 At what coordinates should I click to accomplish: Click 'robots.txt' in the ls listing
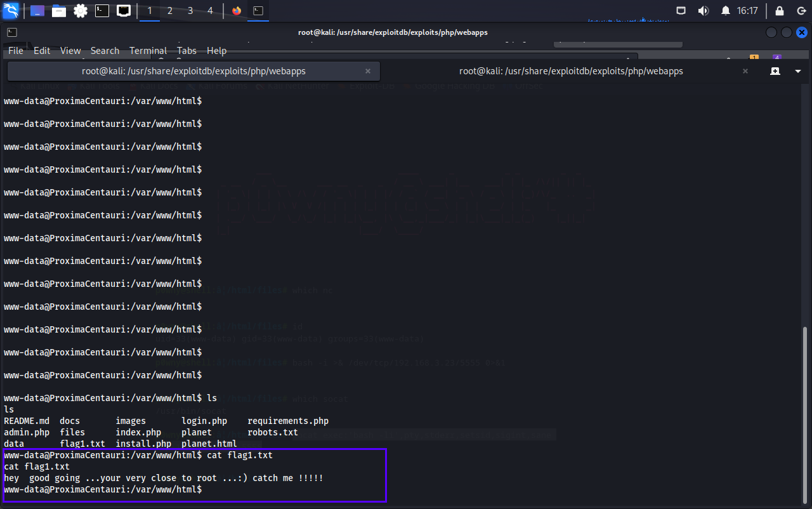pos(273,432)
